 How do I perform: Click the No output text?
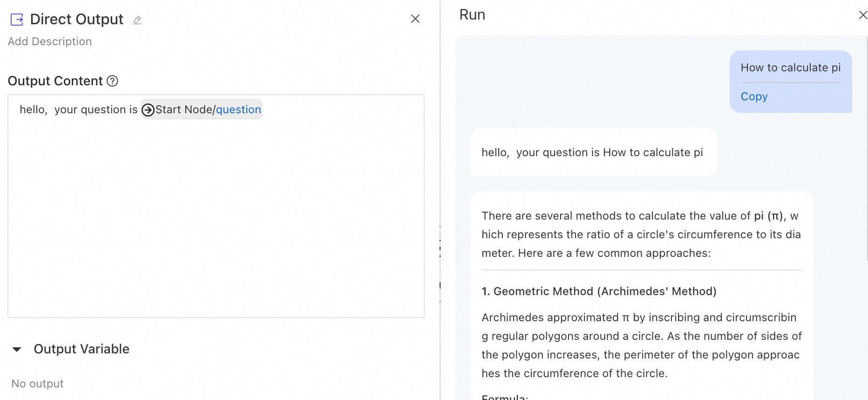pos(38,384)
